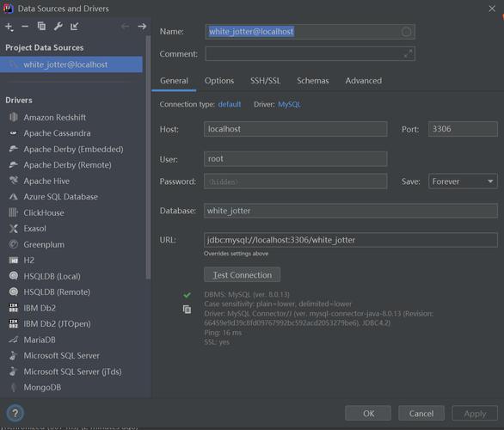Viewport: 504px width, 430px height.
Task: Click the Test Connection button
Action: tap(242, 275)
